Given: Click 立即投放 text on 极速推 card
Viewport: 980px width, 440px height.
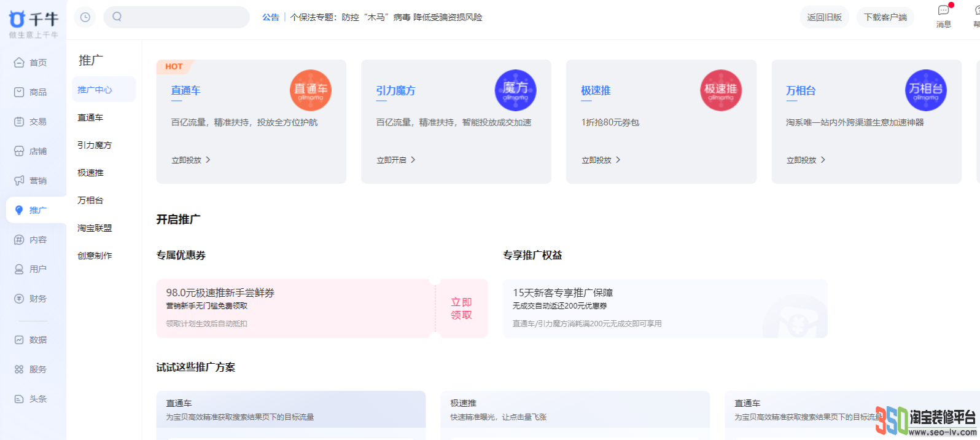Looking at the screenshot, I should [597, 160].
